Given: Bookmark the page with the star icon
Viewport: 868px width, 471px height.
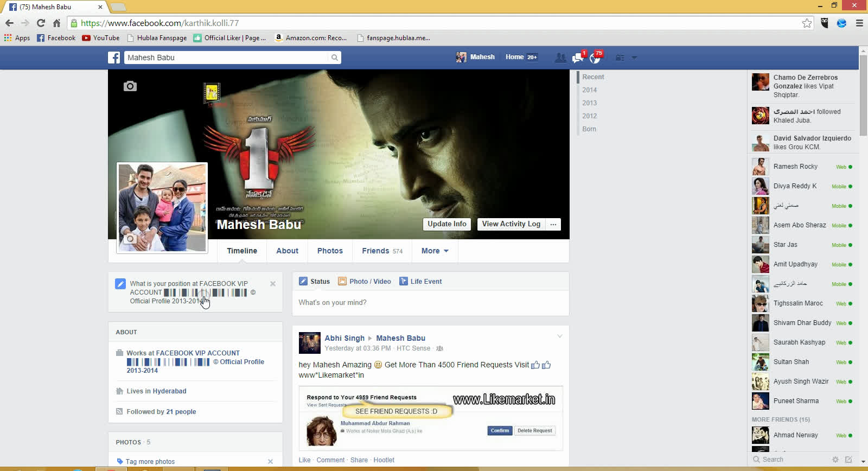Looking at the screenshot, I should click(807, 23).
